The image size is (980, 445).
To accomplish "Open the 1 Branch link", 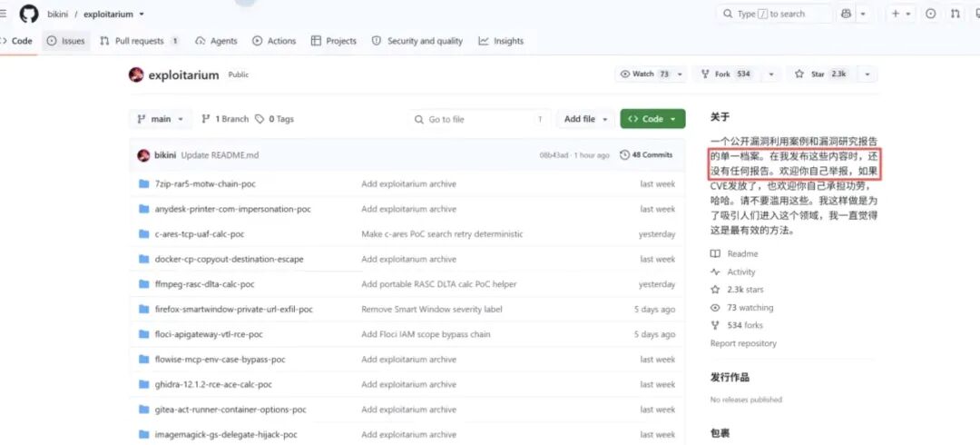I will [225, 119].
